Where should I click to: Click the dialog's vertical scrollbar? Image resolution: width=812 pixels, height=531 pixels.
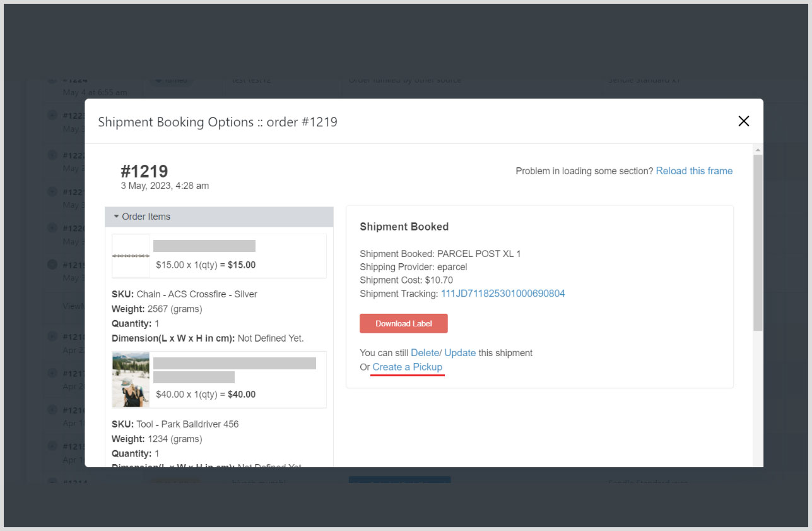pos(758,240)
